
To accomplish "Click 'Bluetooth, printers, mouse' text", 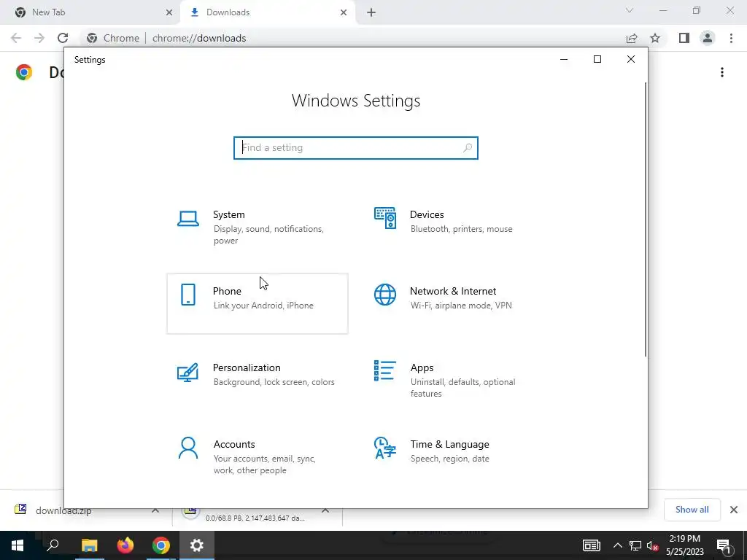I will click(462, 229).
